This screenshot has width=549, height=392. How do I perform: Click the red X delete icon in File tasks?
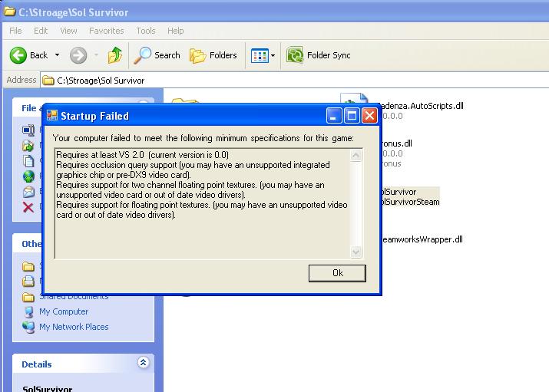(x=28, y=207)
